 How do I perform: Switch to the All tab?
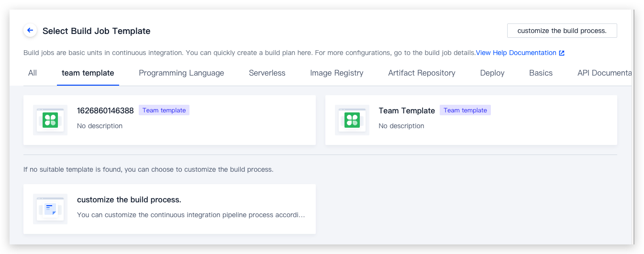[x=33, y=73]
